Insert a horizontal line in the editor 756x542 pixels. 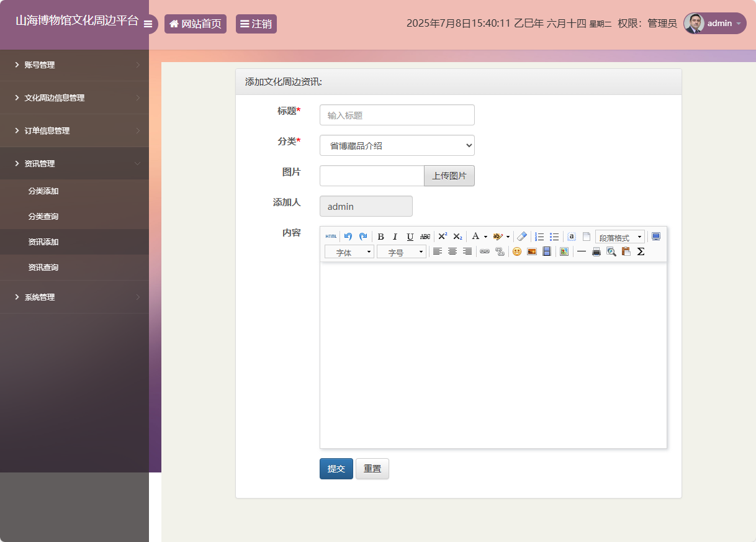tap(581, 251)
